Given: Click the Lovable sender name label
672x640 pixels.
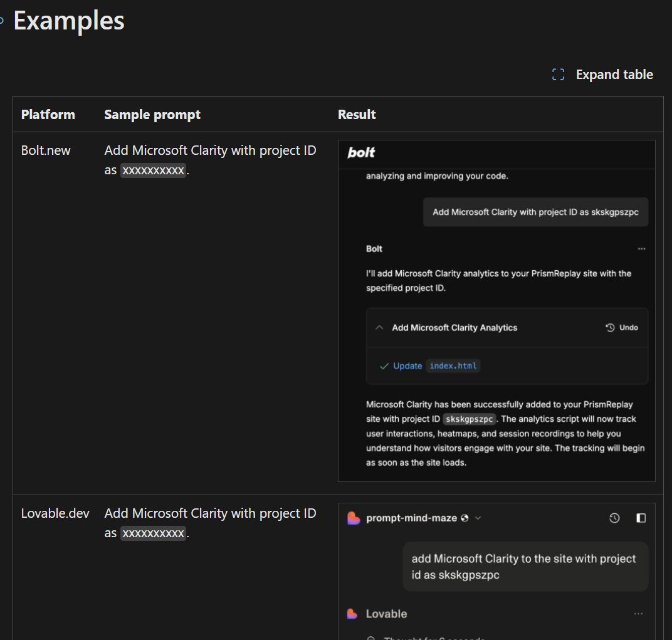Looking at the screenshot, I should (386, 614).
